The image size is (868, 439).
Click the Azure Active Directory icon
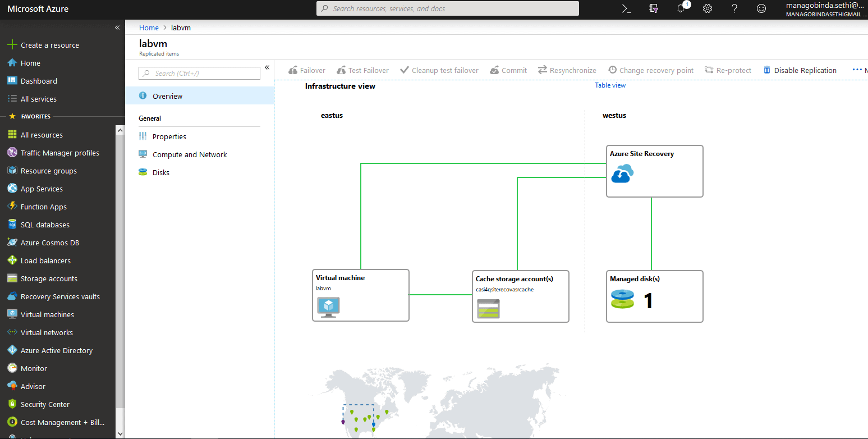click(12, 350)
